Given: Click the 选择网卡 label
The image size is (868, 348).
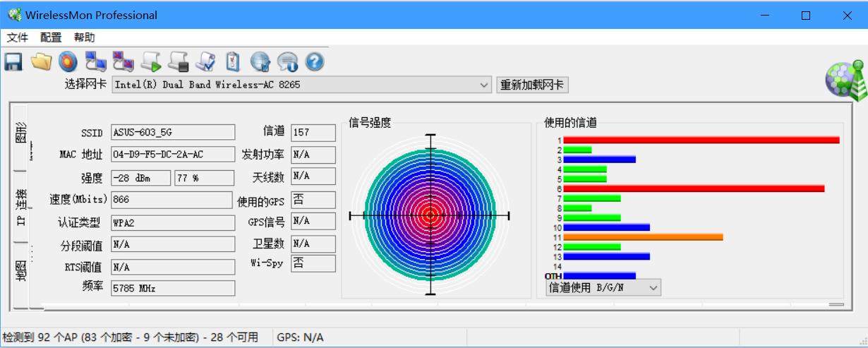Looking at the screenshot, I should 85,85.
